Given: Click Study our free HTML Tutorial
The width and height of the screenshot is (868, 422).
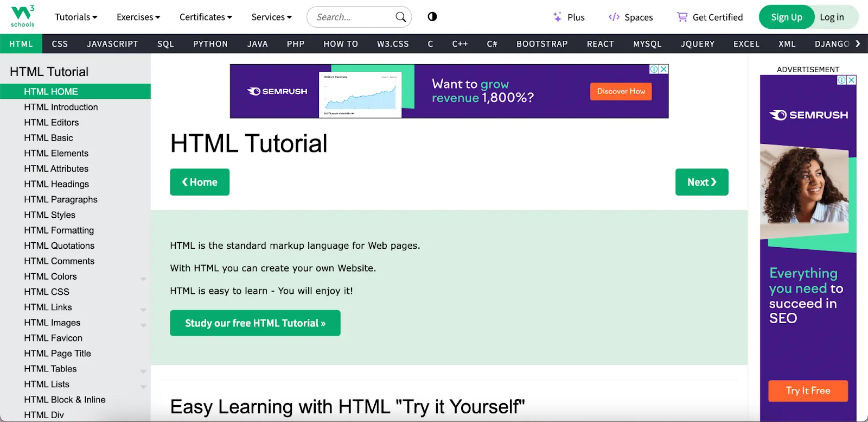Looking at the screenshot, I should [255, 323].
